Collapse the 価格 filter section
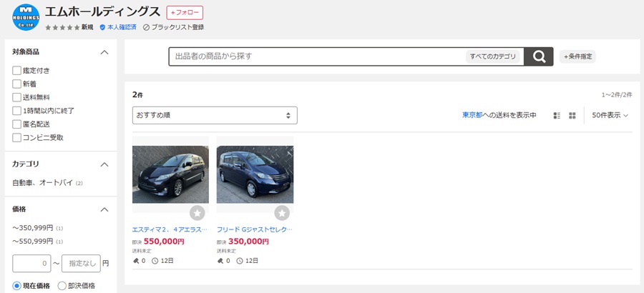Screen dimensions: 644x293 (104, 209)
